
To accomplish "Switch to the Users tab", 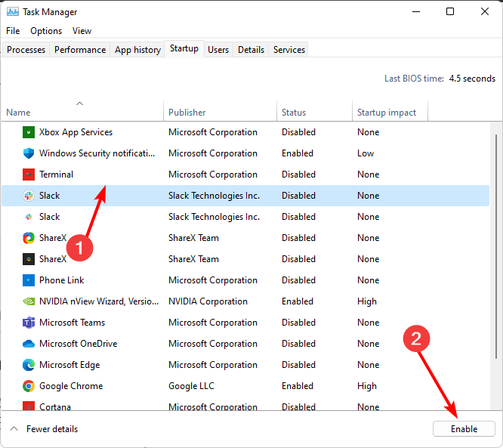I will tap(218, 50).
